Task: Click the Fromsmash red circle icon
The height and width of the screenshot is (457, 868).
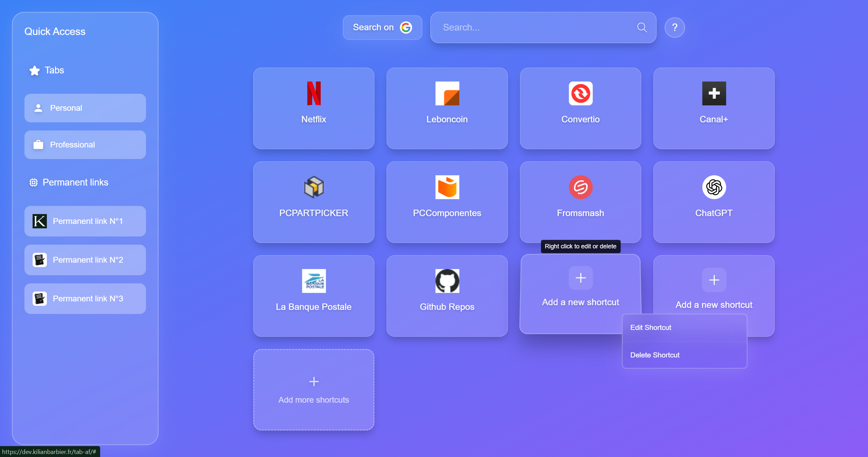Action: 580,187
